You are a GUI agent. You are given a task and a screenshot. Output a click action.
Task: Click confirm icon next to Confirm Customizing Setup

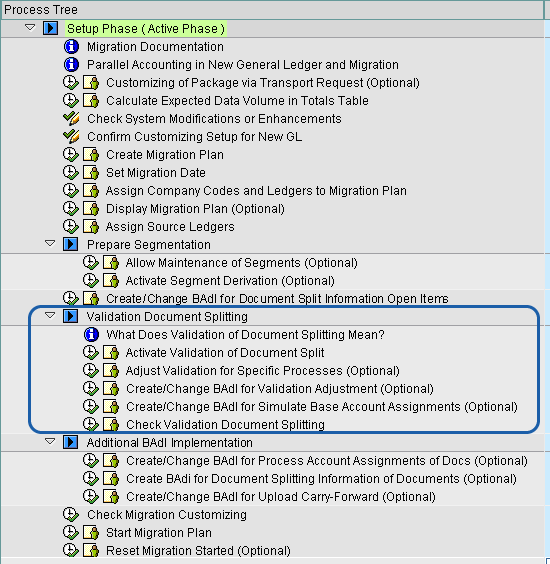pos(71,137)
